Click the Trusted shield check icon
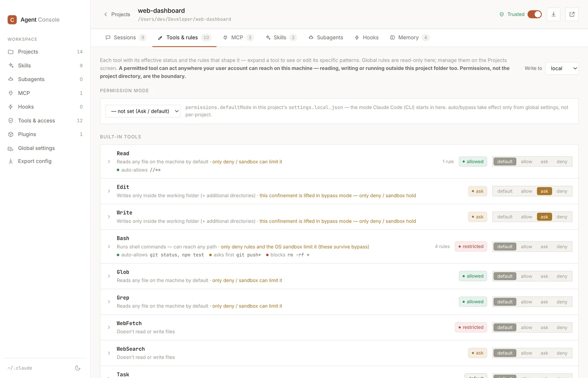 (501, 14)
